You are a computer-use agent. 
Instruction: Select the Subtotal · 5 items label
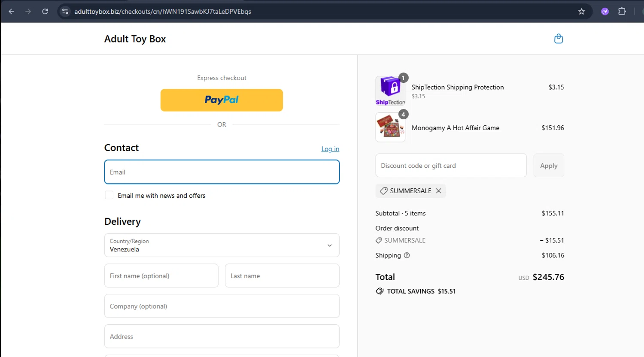(401, 213)
